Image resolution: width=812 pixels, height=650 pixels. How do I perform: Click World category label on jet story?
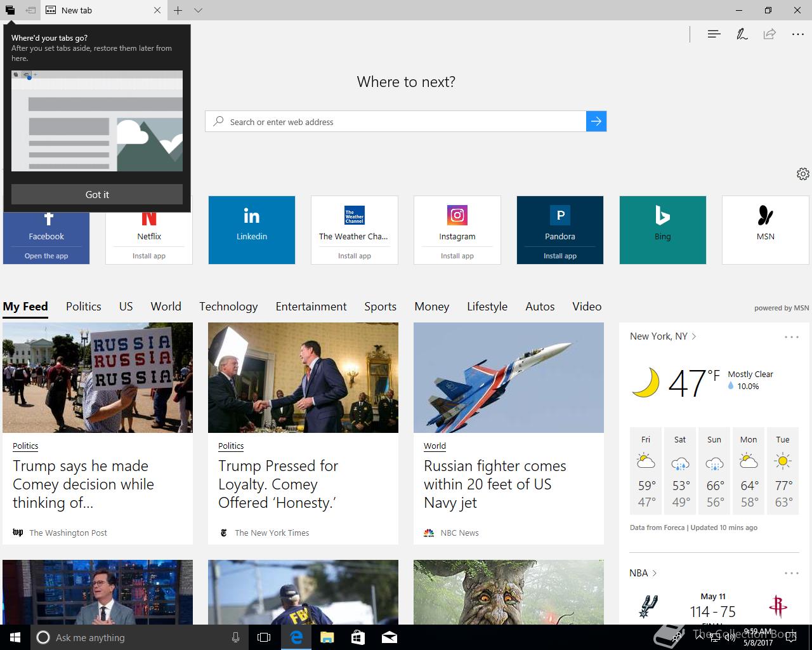click(x=435, y=446)
